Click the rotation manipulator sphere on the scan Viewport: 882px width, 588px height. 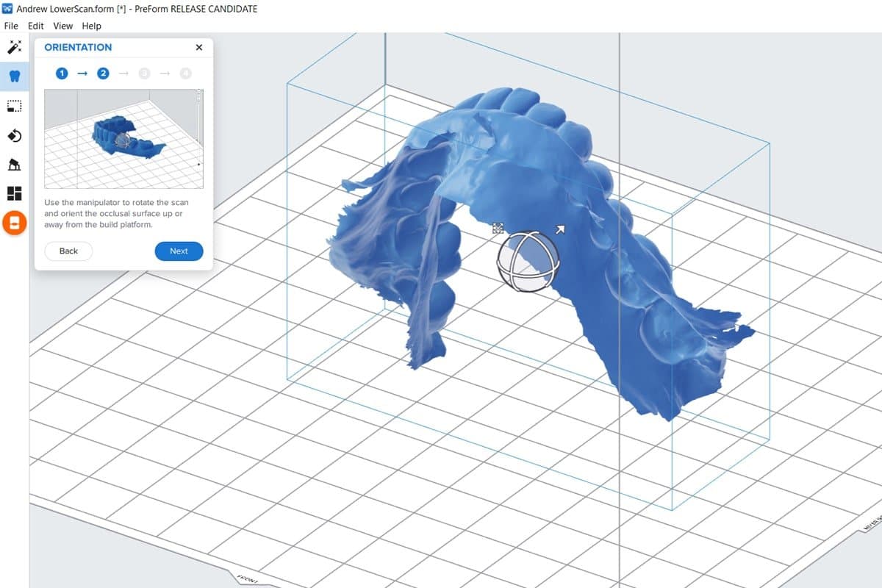(x=528, y=262)
